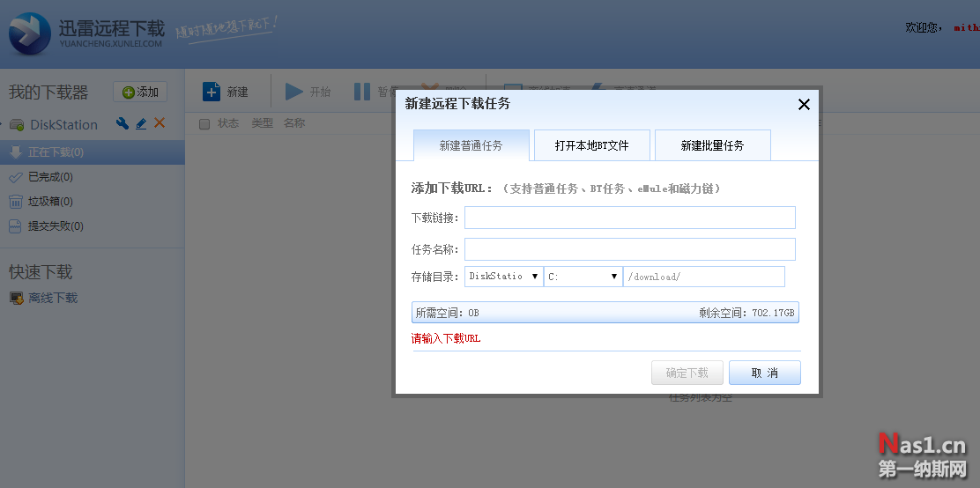The image size is (980, 488).
Task: Click the 状态 column header
Action: coord(228,123)
